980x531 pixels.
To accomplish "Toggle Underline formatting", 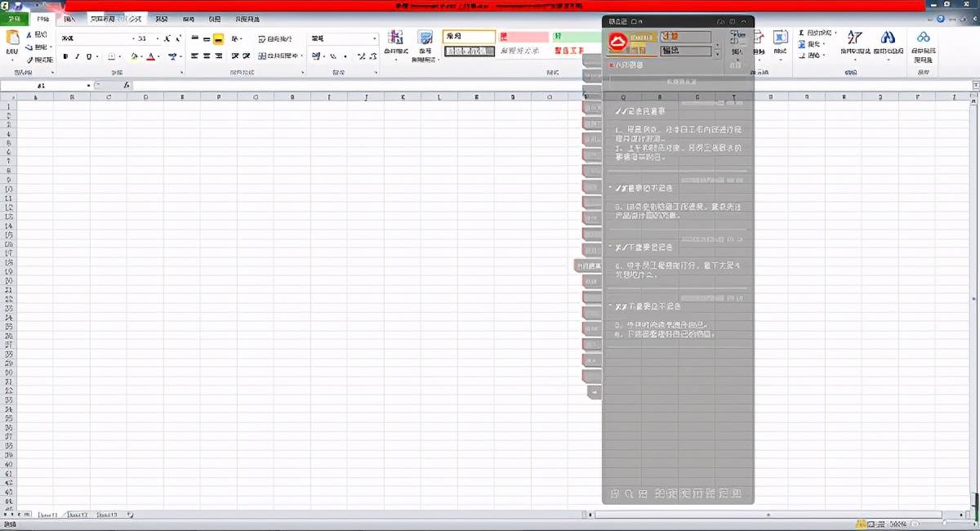I will [x=89, y=56].
